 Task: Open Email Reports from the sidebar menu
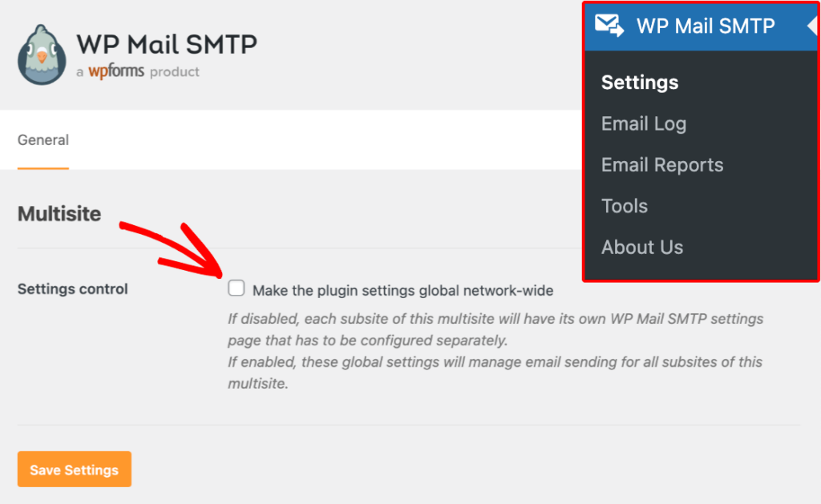point(661,165)
